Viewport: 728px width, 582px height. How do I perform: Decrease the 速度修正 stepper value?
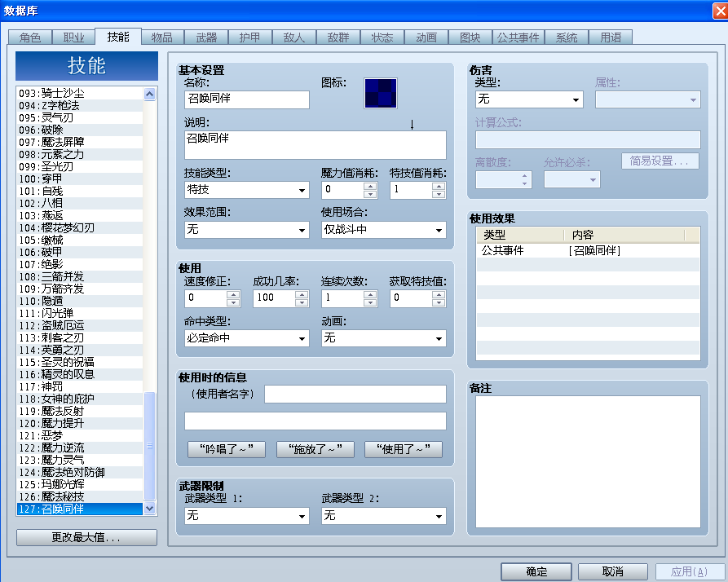(233, 302)
